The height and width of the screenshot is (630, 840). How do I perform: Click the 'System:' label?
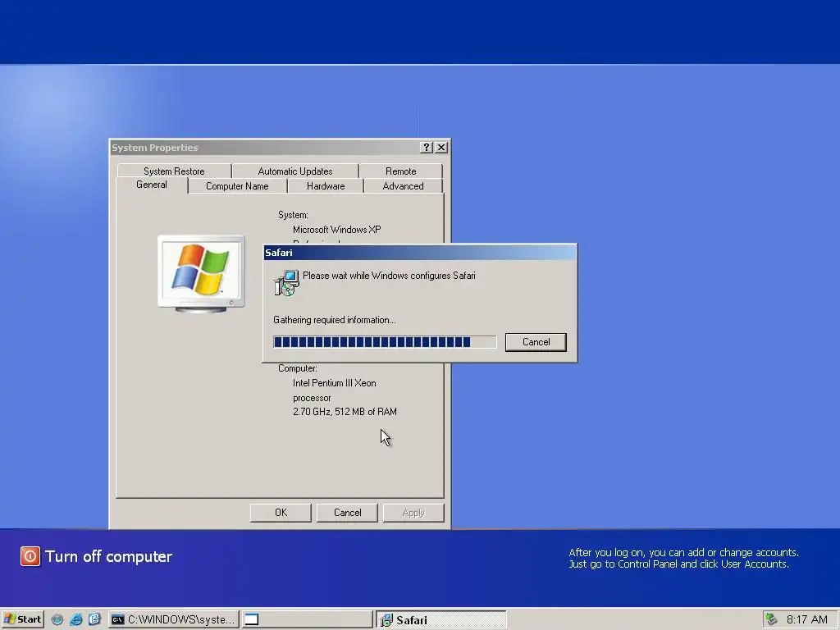293,215
